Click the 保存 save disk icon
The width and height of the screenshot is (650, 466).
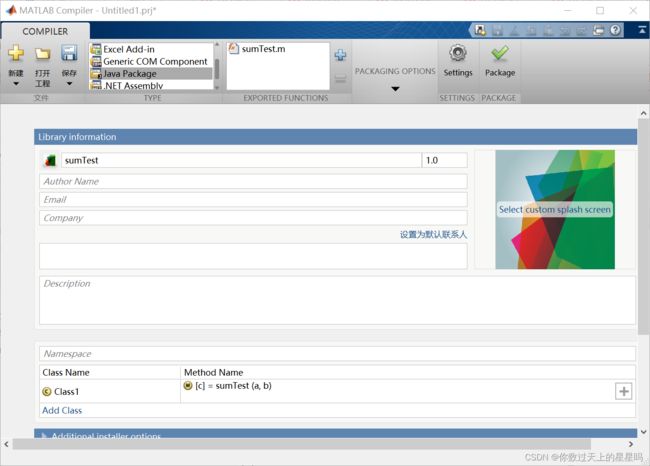[69, 53]
